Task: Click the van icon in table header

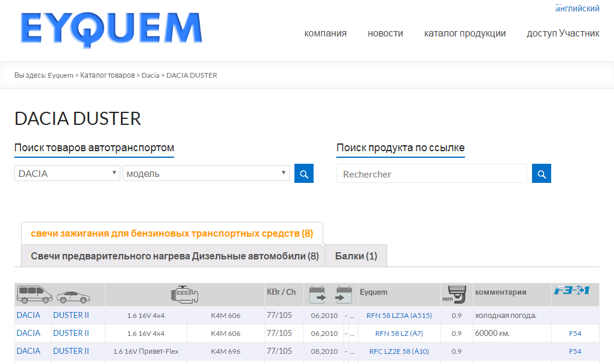Action: pos(35,295)
